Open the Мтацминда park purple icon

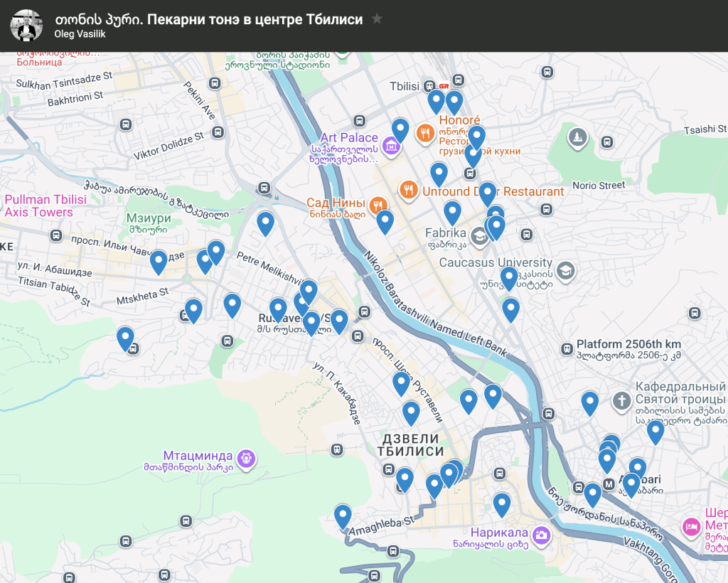(246, 459)
